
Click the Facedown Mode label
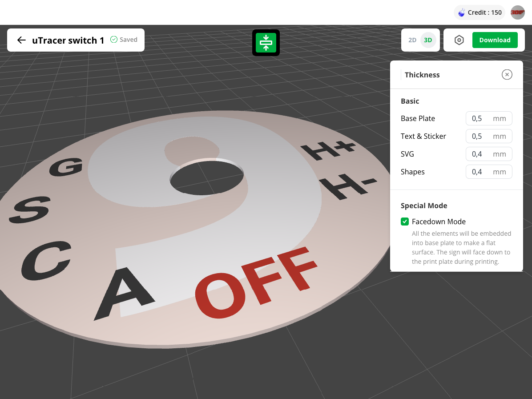click(x=439, y=222)
